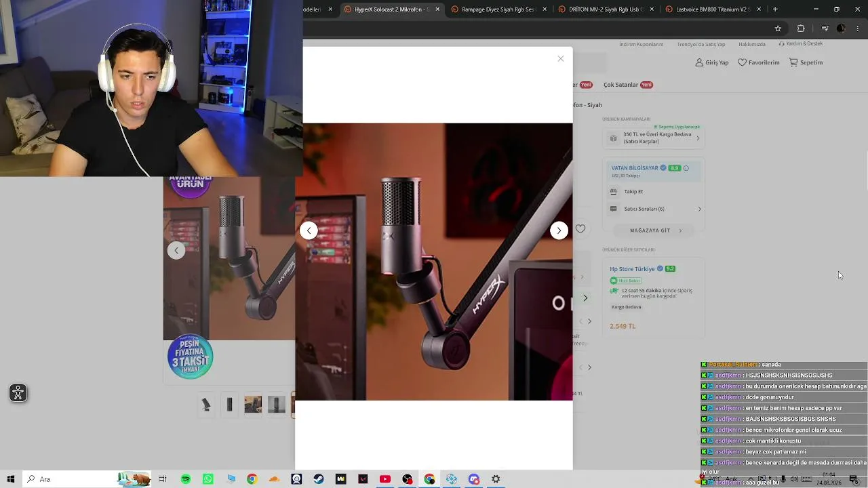Expand the 350 TL Kargo Bedava campaign
Screen dimensions: 868x488
(x=654, y=138)
